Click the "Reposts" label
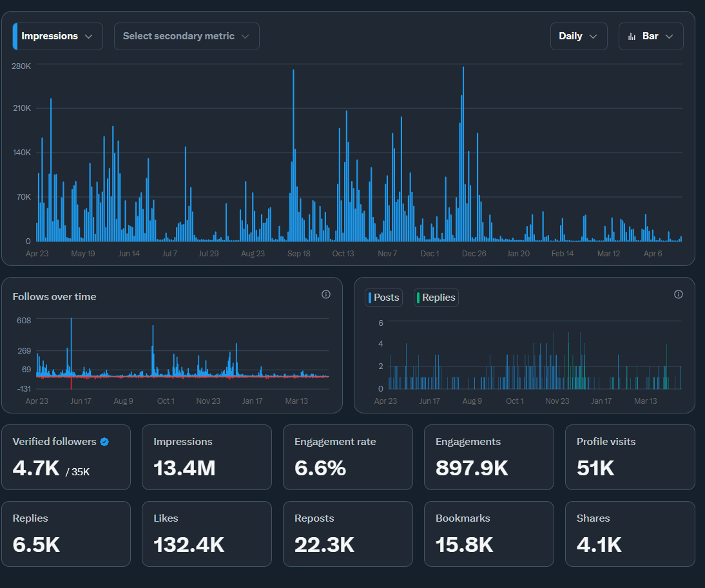This screenshot has width=705, height=588. tap(314, 518)
